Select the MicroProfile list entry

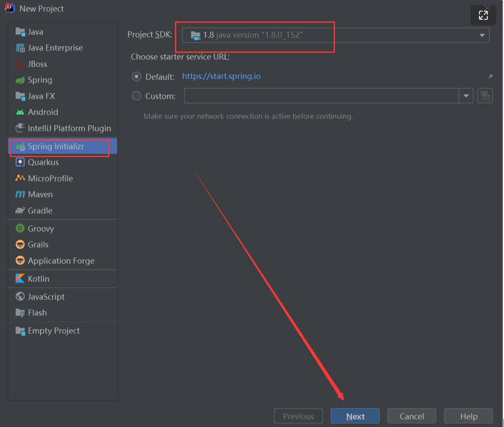63,178
